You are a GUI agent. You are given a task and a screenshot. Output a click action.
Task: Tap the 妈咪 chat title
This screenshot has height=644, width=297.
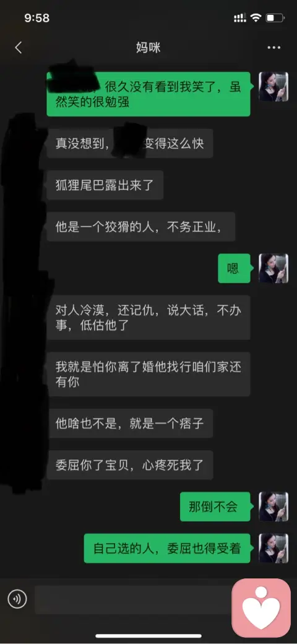148,48
